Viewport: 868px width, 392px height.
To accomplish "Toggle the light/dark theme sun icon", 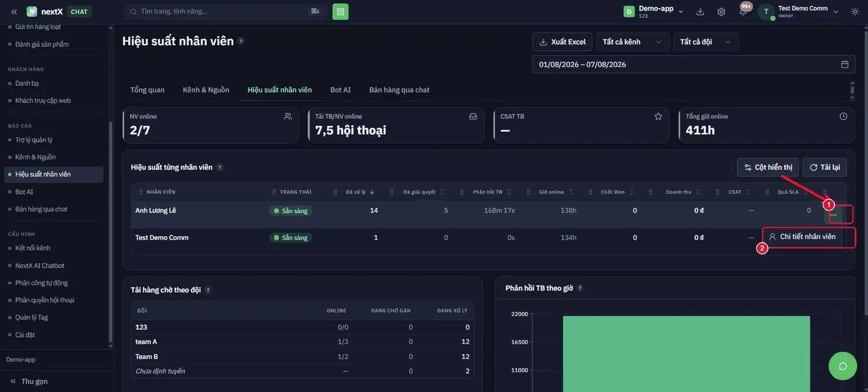I will click(x=855, y=12).
